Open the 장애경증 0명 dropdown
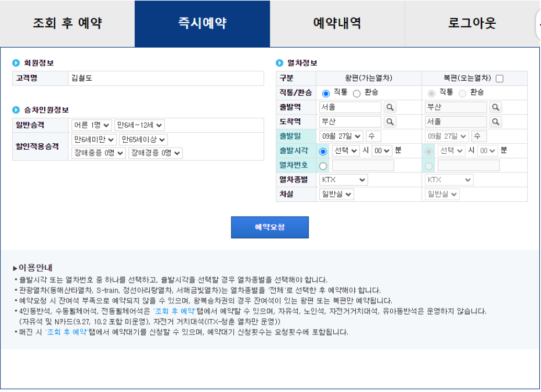The image size is (541, 392). (155, 153)
